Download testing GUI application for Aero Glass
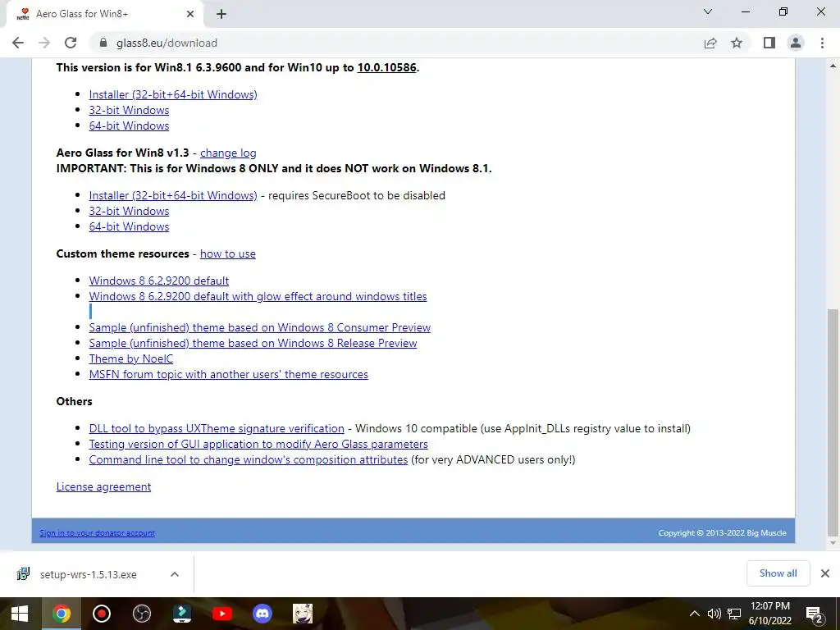 tap(258, 444)
